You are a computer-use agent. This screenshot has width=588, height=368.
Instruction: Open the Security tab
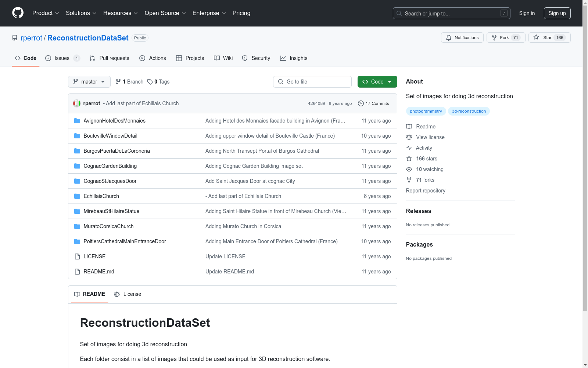point(256,58)
